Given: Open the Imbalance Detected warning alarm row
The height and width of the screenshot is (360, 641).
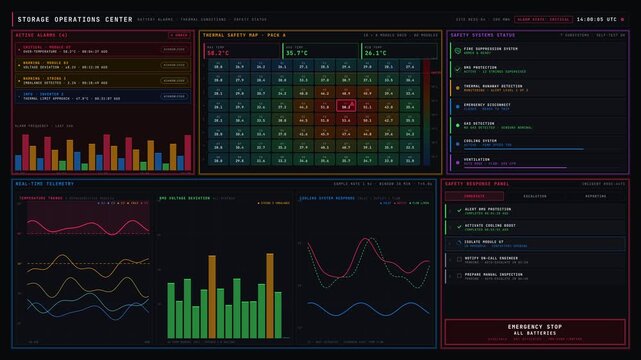Looking at the screenshot, I should point(103,80).
